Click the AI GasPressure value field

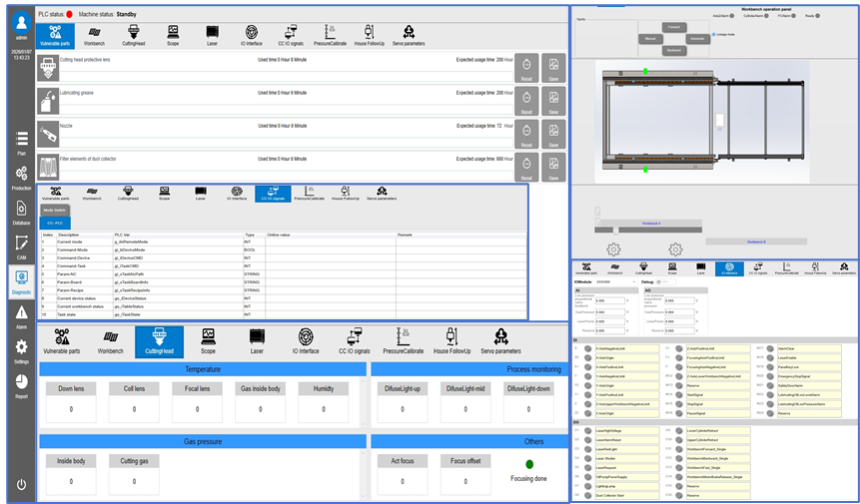tap(610, 312)
